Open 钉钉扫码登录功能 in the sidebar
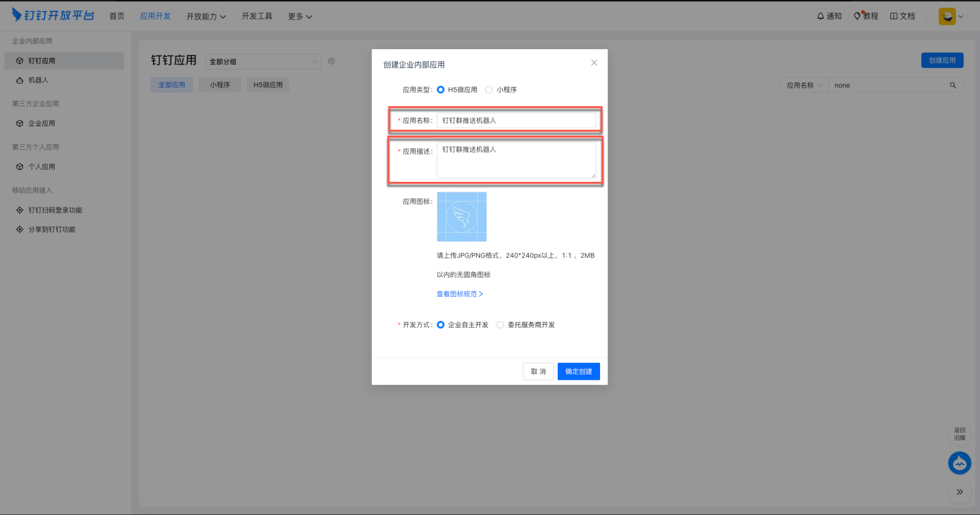980x515 pixels. [64, 210]
